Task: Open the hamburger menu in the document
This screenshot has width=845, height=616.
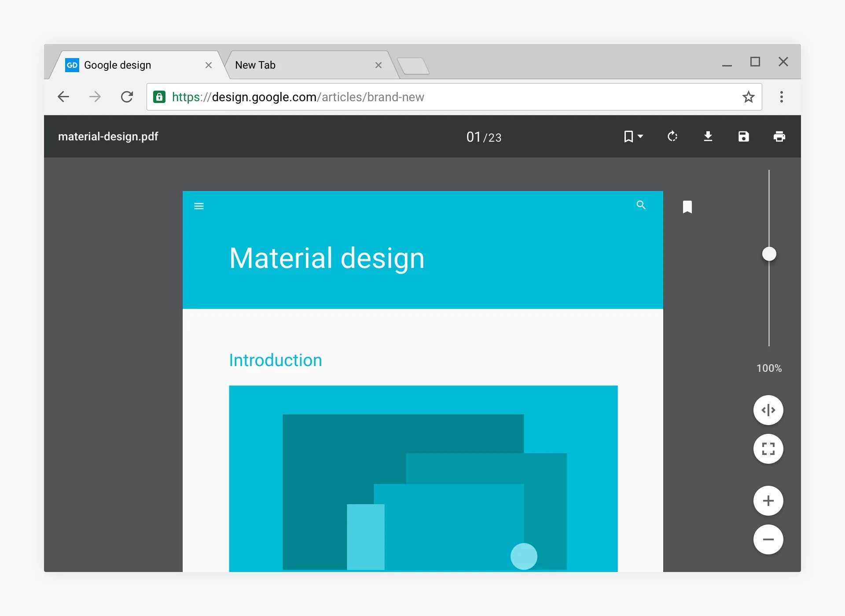Action: click(199, 206)
